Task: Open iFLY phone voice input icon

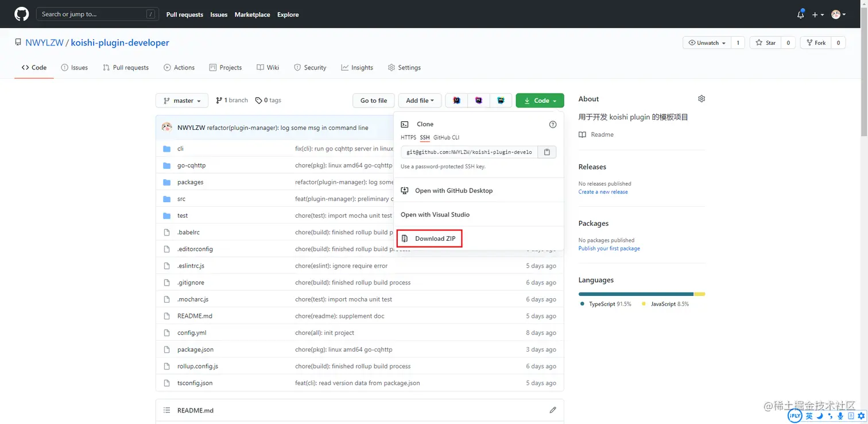Action: pos(851,416)
